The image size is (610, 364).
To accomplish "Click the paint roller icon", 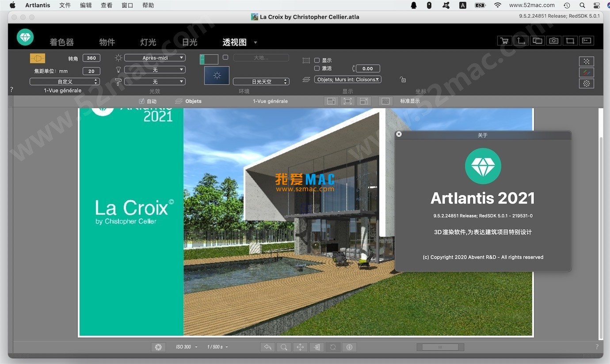I will [118, 81].
